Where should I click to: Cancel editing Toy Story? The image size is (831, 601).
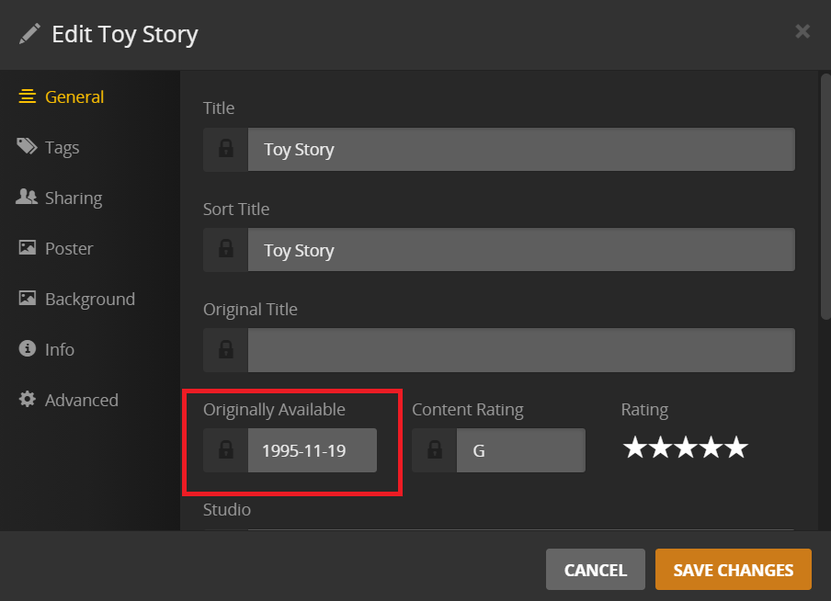click(x=595, y=570)
